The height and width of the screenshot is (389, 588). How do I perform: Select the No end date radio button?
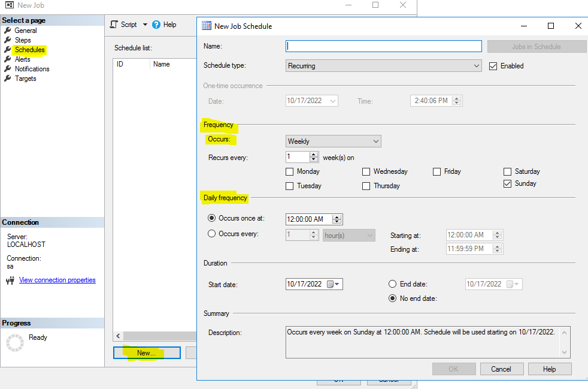click(392, 298)
